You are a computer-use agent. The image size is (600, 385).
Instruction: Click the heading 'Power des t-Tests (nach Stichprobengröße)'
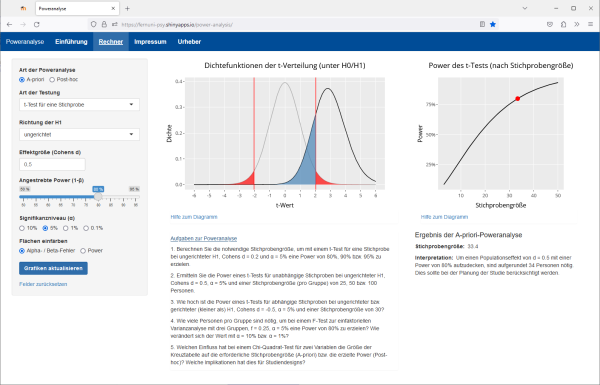[x=501, y=65]
